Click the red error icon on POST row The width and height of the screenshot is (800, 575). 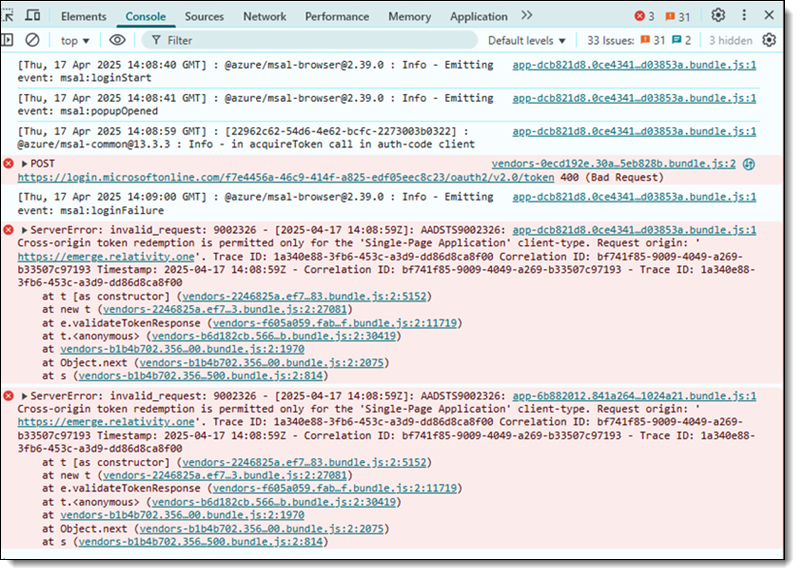9,163
